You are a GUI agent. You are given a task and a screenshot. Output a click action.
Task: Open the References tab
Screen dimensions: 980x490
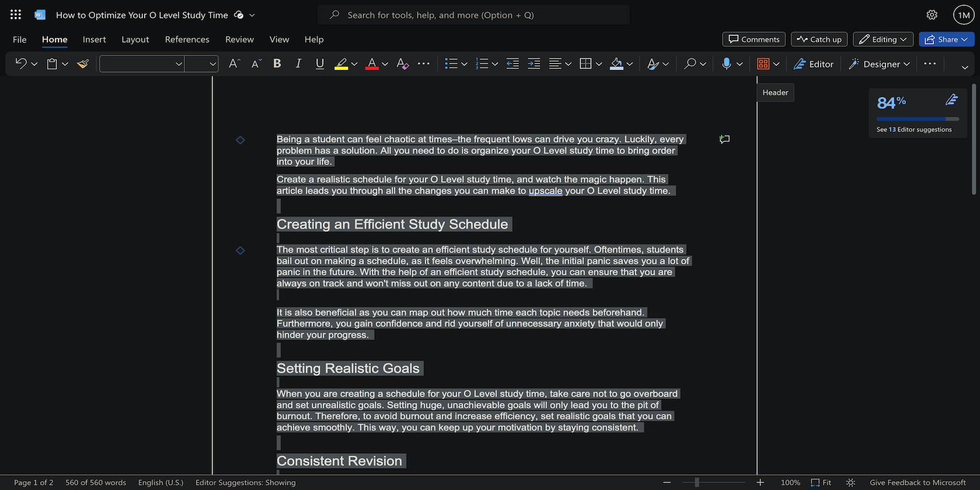[187, 39]
